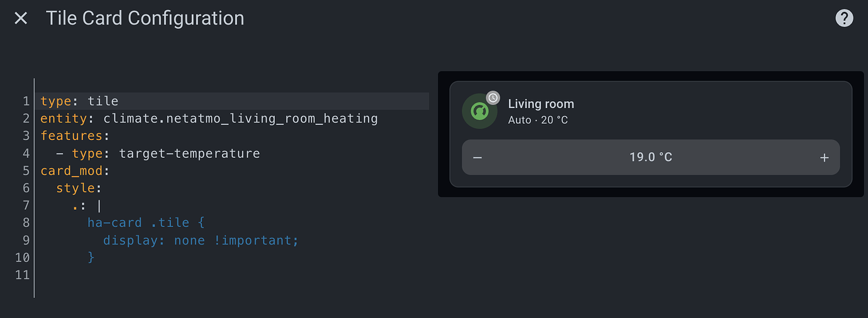
Task: Click the closing brace on line 10
Action: [x=91, y=257]
